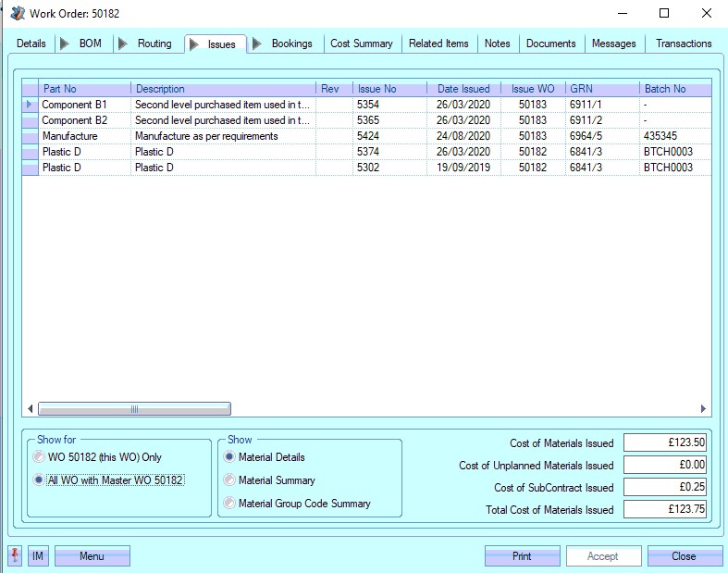
Task: Open the Menu button
Action: [x=92, y=555]
